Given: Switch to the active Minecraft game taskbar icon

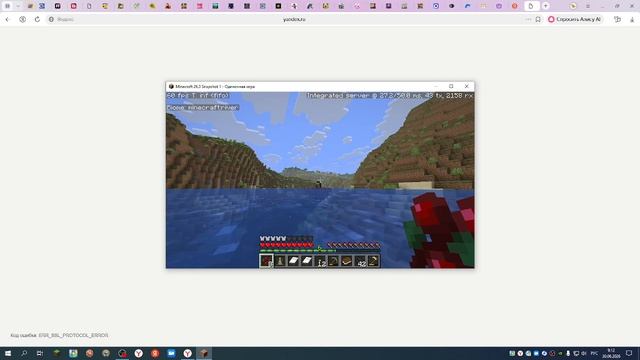Looking at the screenshot, I should pyautogui.click(x=204, y=353).
